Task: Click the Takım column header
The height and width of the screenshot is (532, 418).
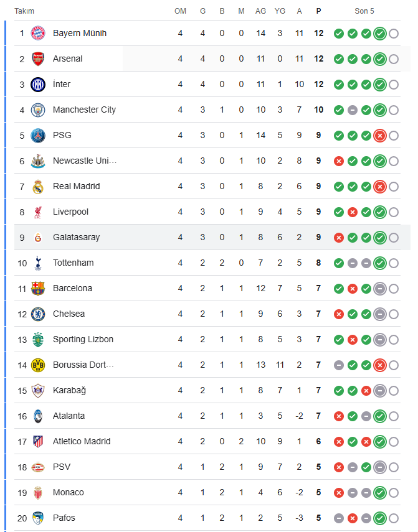Action: tap(24, 11)
